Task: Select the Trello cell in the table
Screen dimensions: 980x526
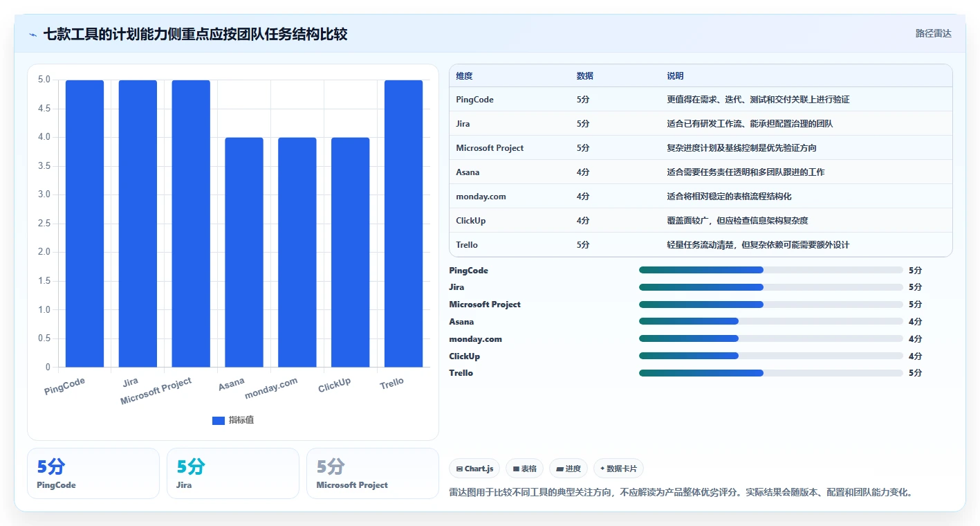Action: click(x=467, y=245)
